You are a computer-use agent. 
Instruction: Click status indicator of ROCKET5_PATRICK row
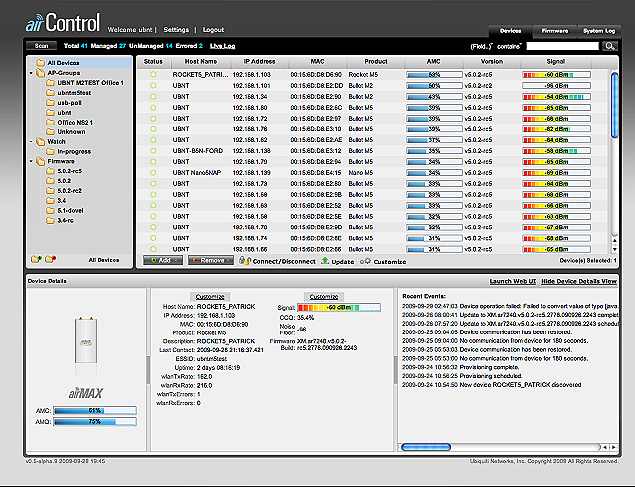point(153,74)
